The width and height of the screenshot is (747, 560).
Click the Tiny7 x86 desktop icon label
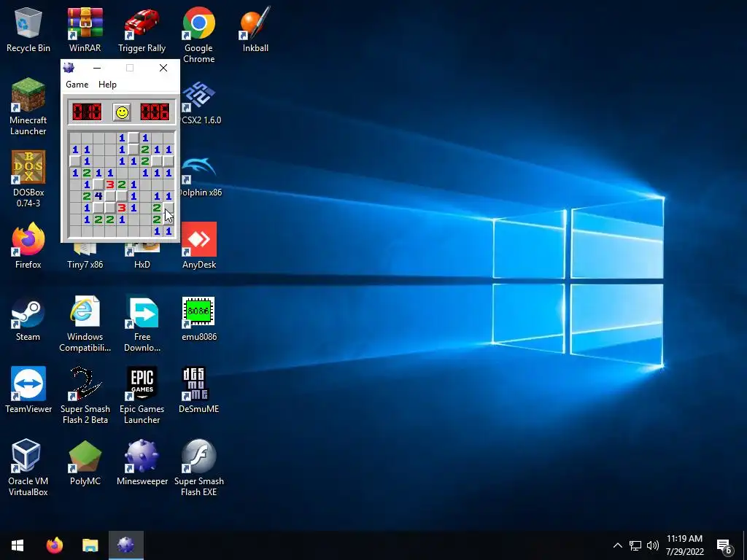85,264
